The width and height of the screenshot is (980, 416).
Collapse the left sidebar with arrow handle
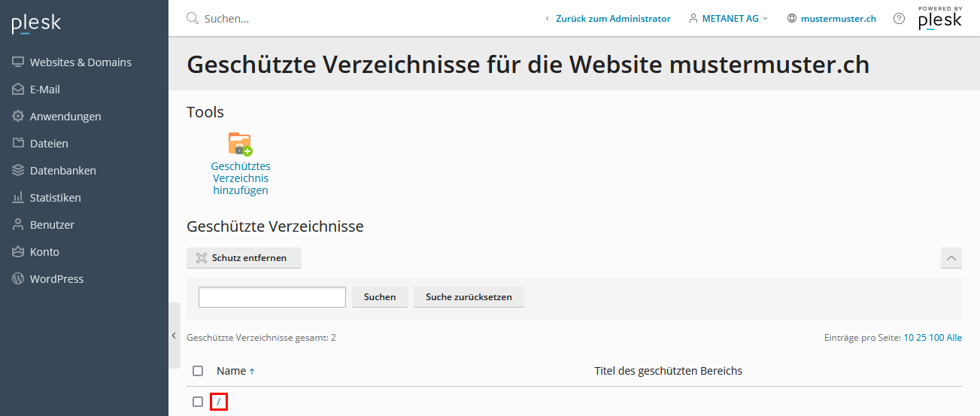[174, 336]
